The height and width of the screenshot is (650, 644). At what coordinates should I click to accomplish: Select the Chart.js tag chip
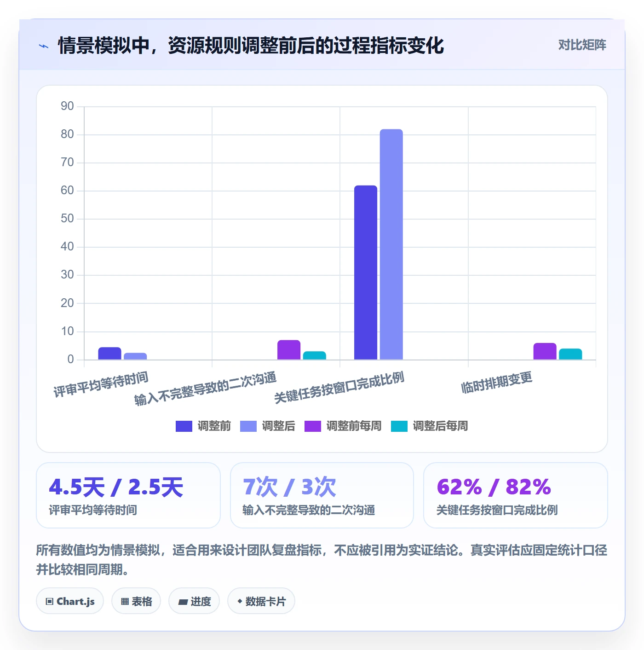point(70,601)
